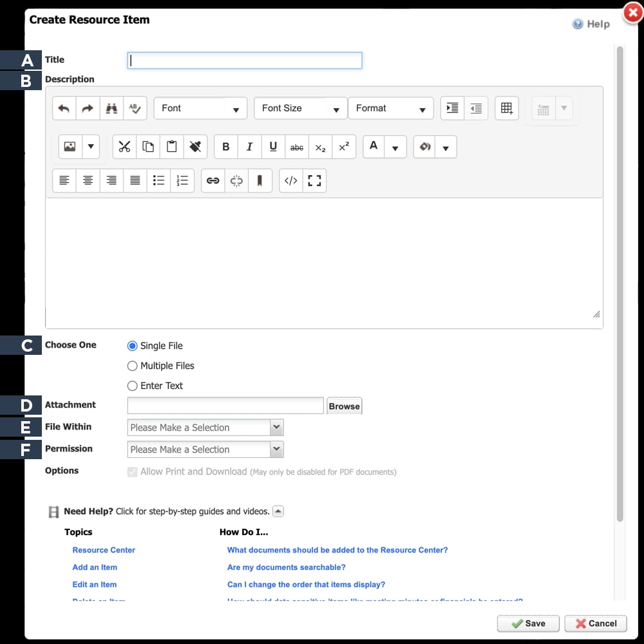
Task: Open the text color dropdown arrow
Action: coord(395,147)
